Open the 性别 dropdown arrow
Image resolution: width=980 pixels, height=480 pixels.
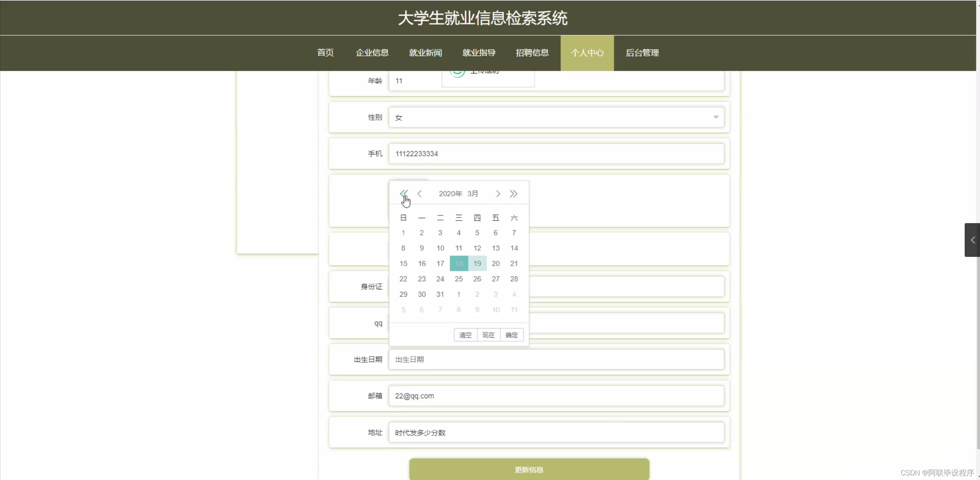tap(716, 117)
